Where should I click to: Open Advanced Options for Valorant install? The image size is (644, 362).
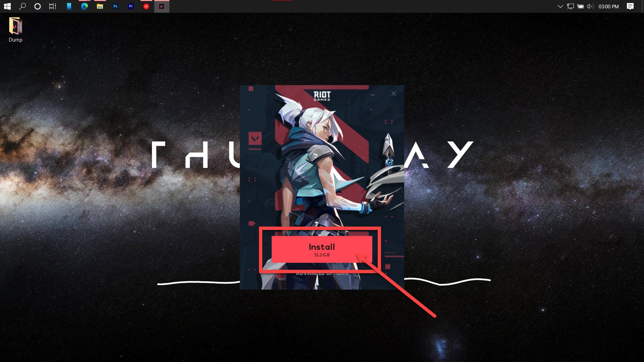[322, 273]
